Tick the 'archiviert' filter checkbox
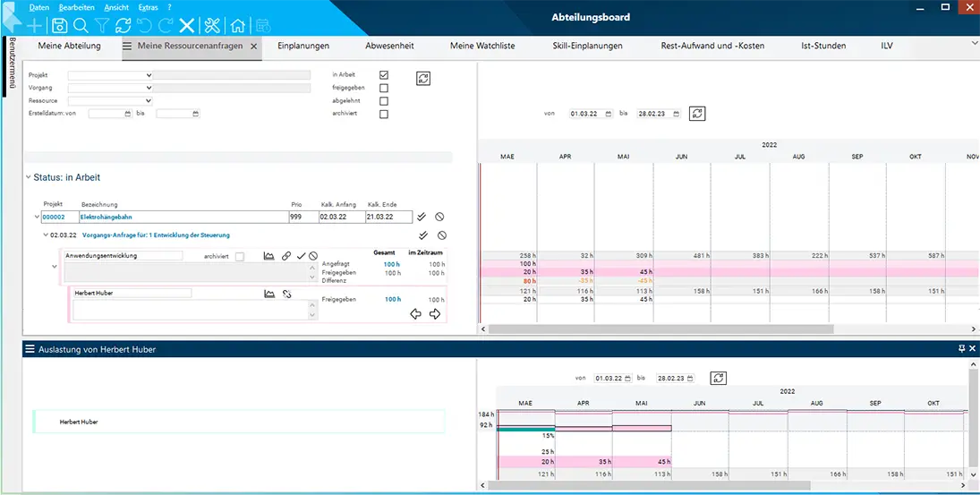 [384, 115]
